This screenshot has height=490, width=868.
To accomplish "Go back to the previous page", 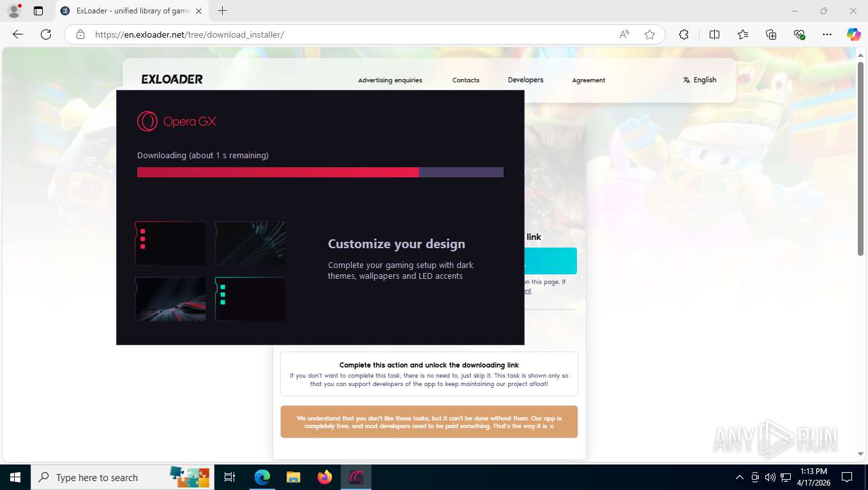I will [18, 34].
